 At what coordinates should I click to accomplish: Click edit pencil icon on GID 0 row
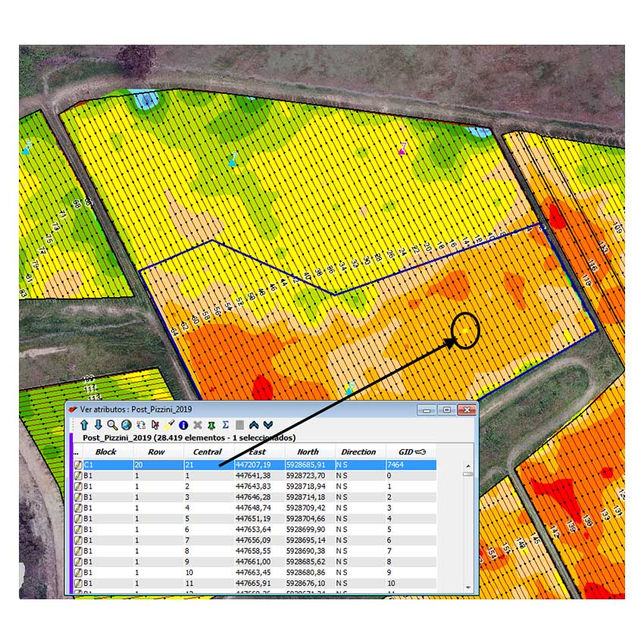click(77, 476)
